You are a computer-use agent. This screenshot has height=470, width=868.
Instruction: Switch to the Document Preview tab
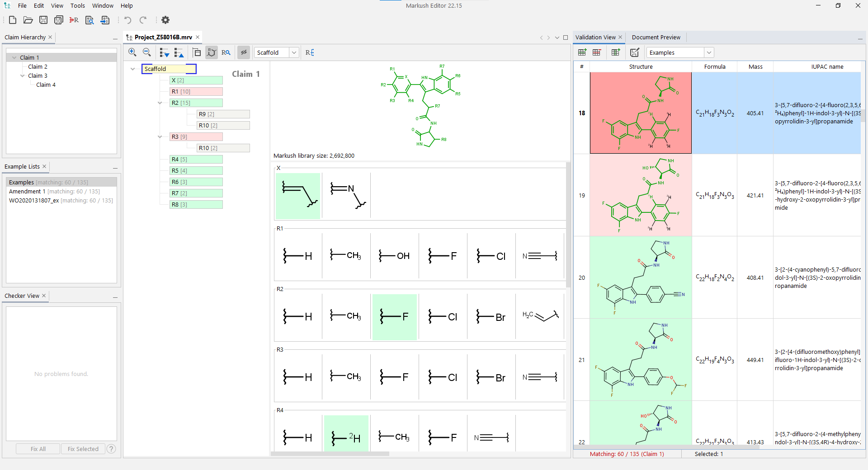[x=656, y=37]
